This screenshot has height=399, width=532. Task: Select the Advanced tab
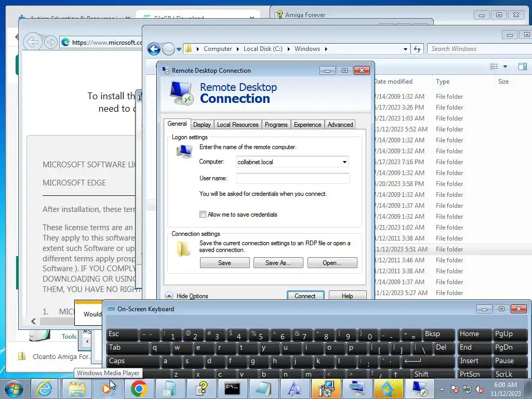(340, 125)
